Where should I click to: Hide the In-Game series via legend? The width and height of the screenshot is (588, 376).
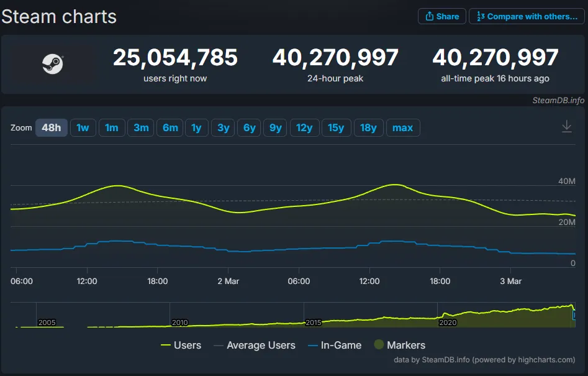[x=335, y=345]
